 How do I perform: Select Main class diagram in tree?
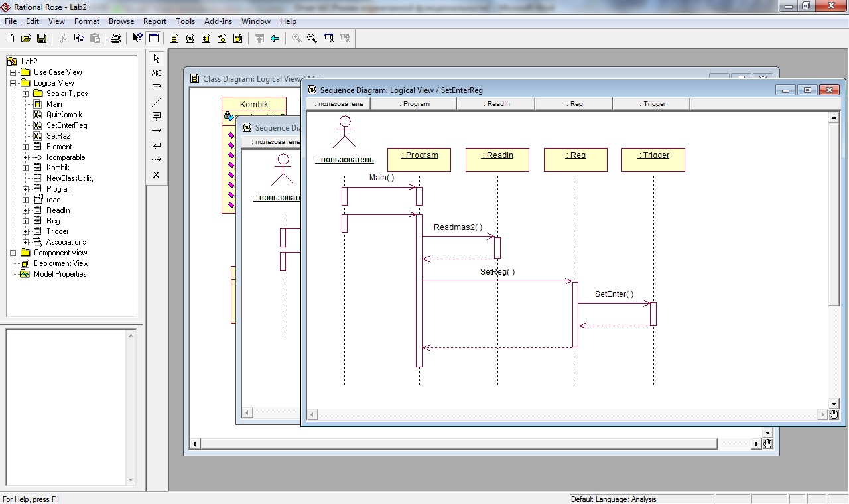[x=54, y=104]
